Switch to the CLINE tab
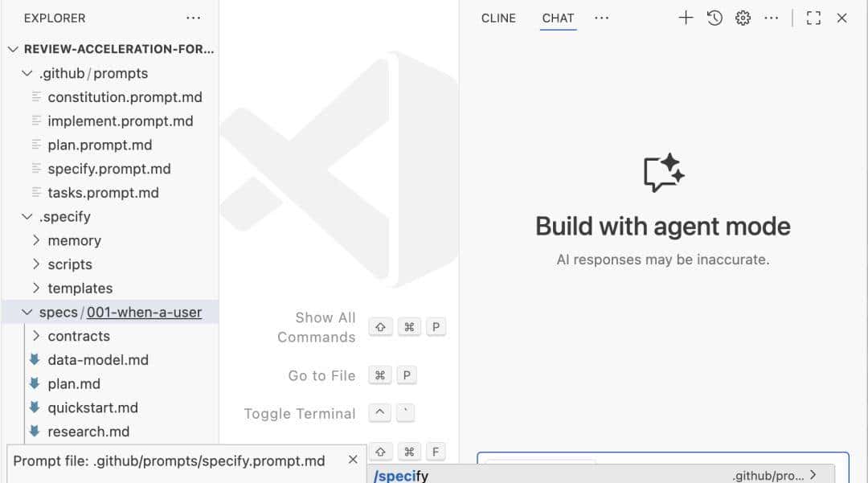This screenshot has height=483, width=868. click(x=498, y=18)
